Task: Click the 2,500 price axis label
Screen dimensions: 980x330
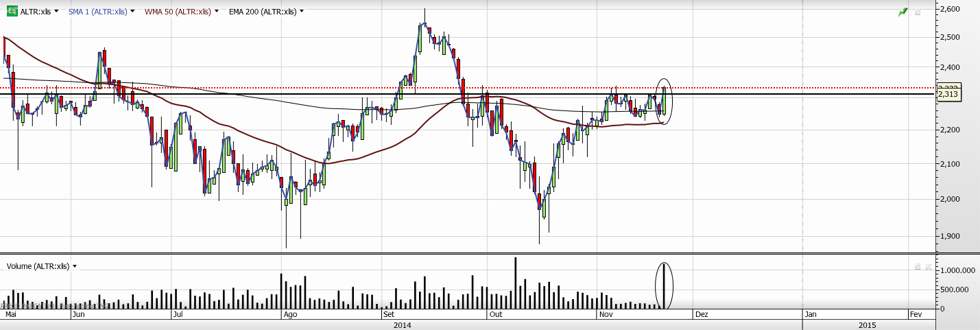Action: [948, 36]
